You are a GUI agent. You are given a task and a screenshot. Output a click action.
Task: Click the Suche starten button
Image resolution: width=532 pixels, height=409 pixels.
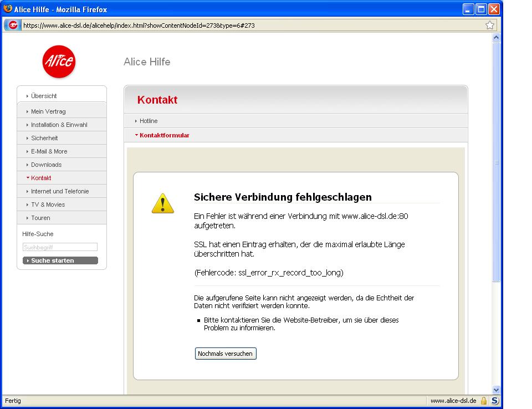point(60,260)
